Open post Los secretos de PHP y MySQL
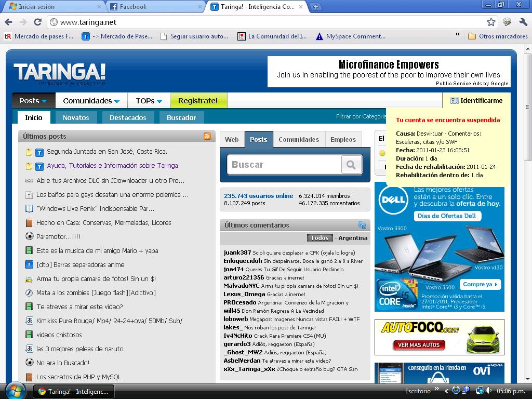 click(79, 377)
